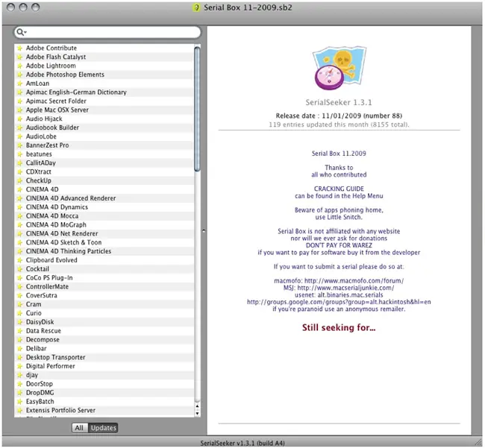This screenshot has width=485, height=448.
Task: Click the star icon beside Audio Hijack
Action: 20,119
